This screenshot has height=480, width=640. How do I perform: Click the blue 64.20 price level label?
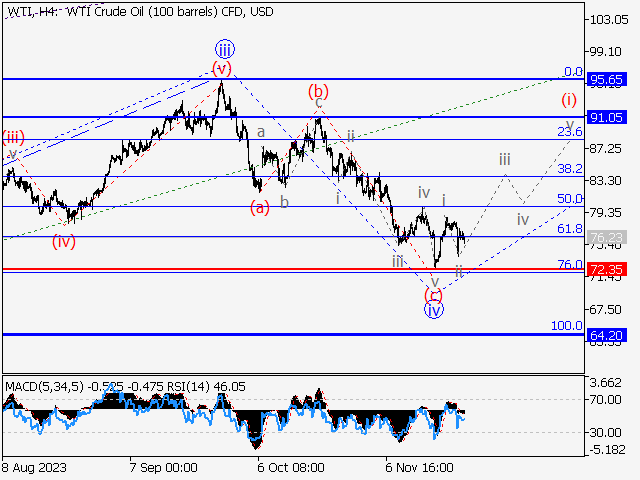606,336
